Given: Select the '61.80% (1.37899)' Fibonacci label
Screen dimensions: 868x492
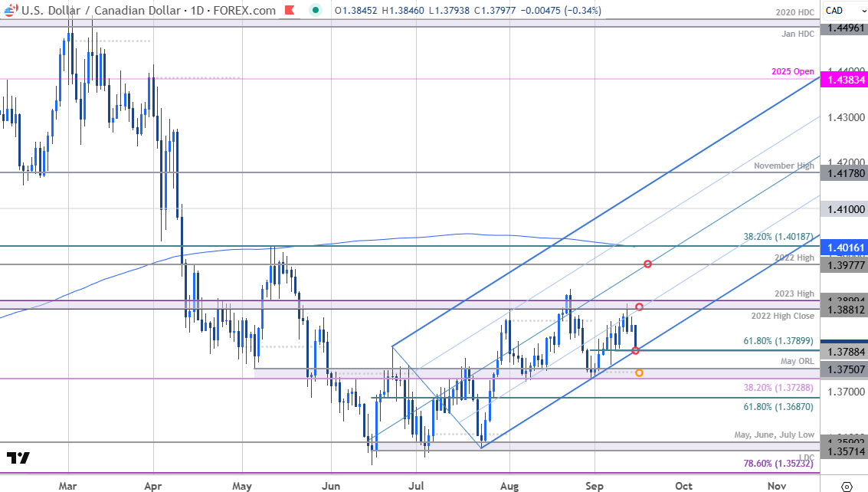Looking at the screenshot, I should click(779, 341).
